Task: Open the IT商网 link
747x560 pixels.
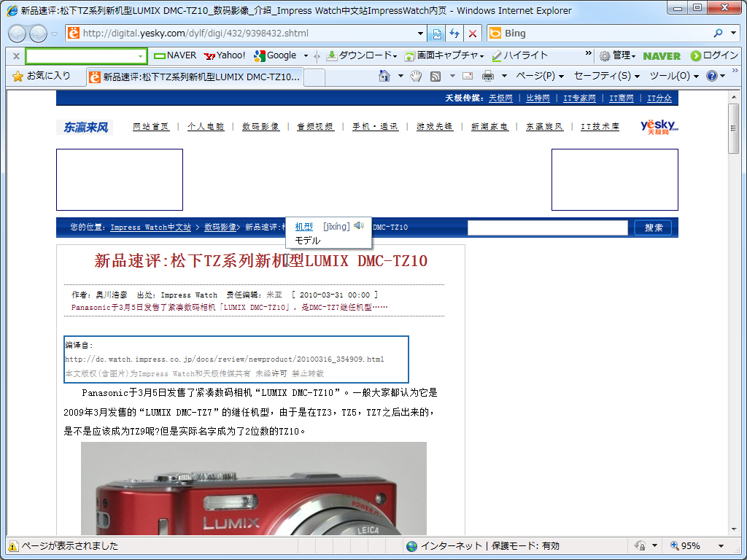Action: (x=622, y=98)
